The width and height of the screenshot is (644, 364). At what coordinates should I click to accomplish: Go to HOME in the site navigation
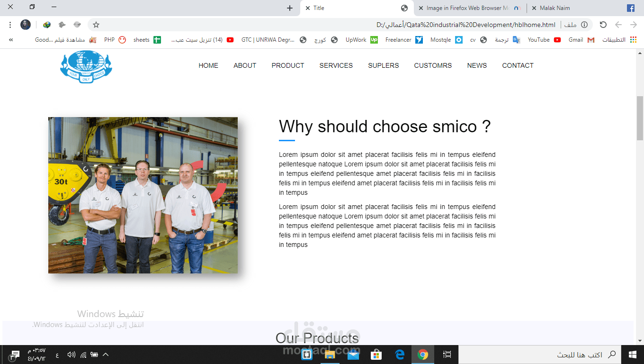pyautogui.click(x=208, y=65)
